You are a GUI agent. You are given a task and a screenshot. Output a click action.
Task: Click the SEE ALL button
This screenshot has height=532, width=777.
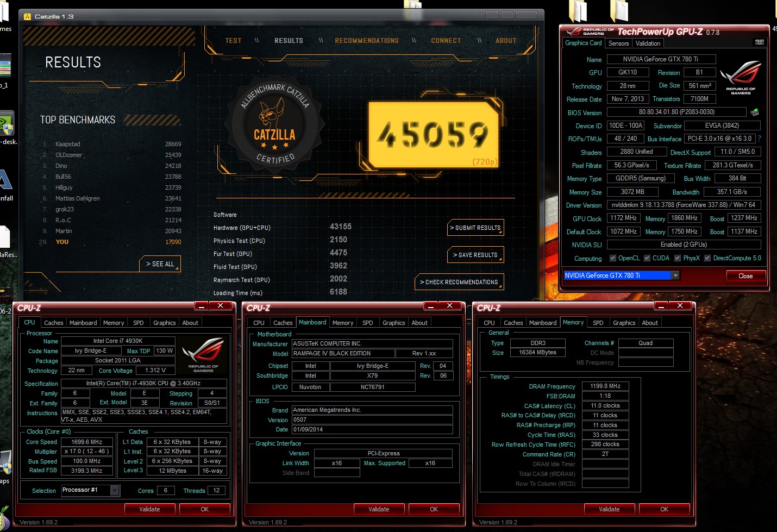[x=160, y=264]
